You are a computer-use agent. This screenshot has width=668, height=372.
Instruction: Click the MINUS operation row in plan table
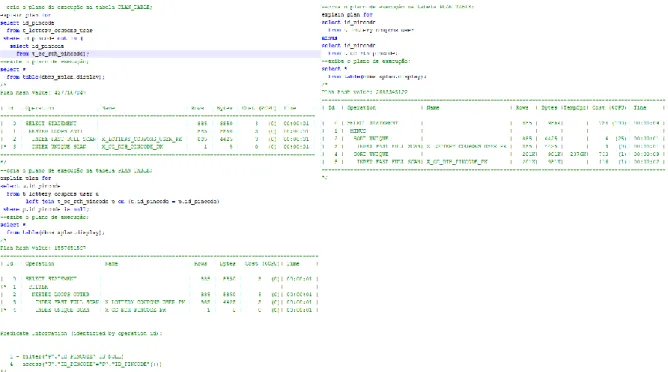(493, 131)
